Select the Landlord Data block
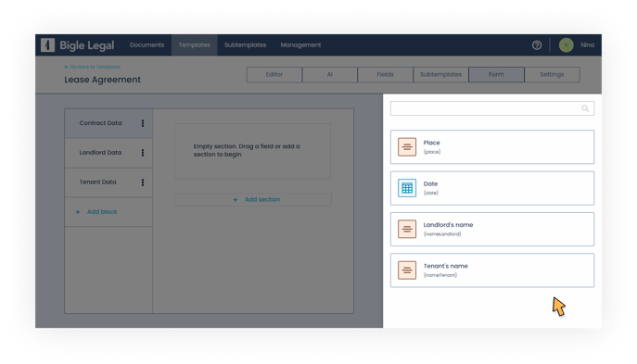 (108, 153)
